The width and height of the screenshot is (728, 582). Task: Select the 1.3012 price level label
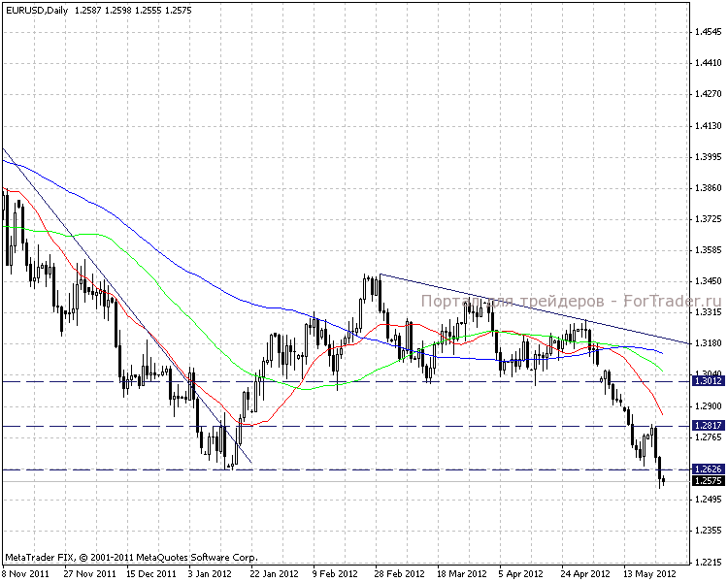point(708,381)
